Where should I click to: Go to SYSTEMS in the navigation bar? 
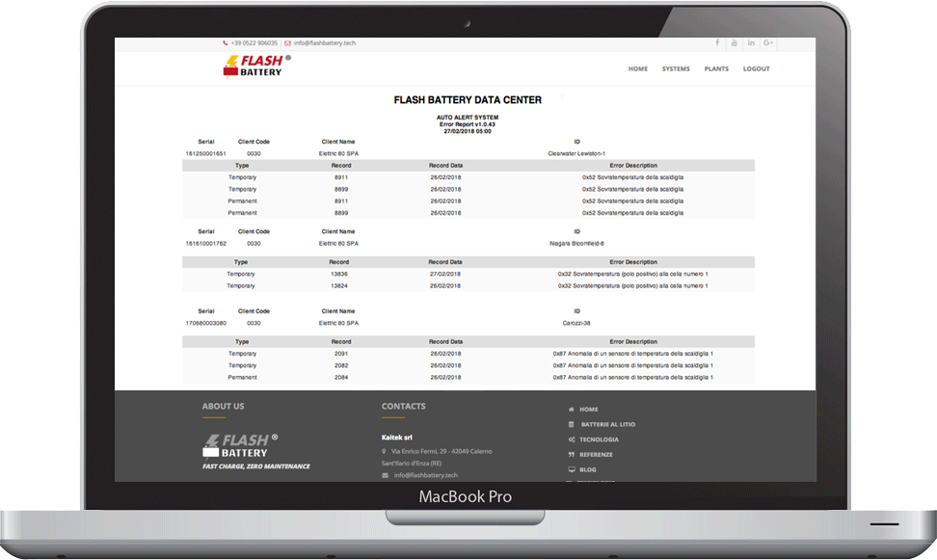[676, 69]
